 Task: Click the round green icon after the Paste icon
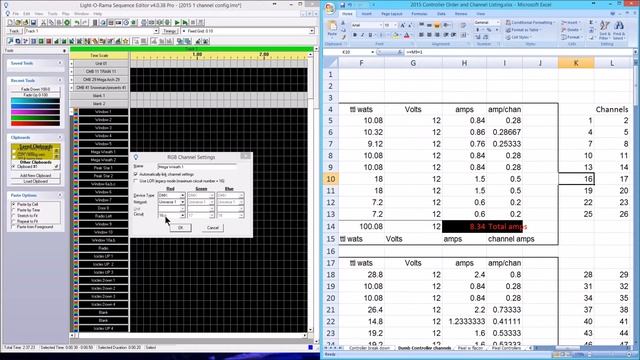pos(67,22)
